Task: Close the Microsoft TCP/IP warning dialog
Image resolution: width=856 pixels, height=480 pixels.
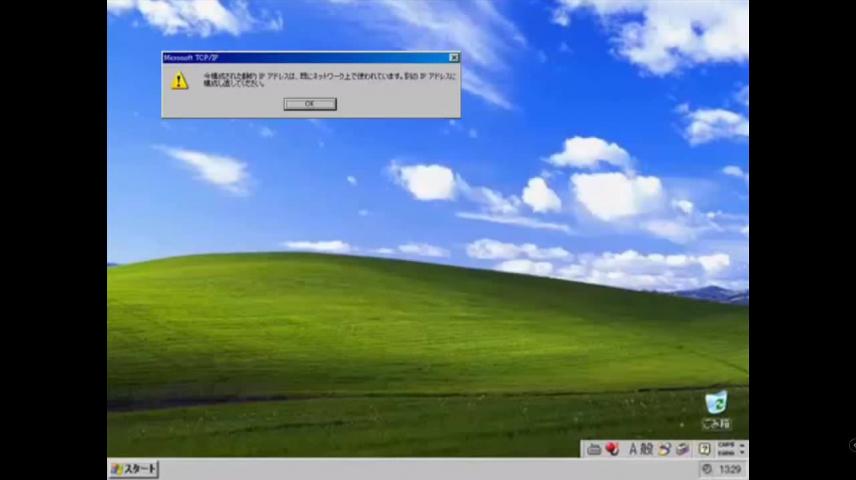Action: 454,57
